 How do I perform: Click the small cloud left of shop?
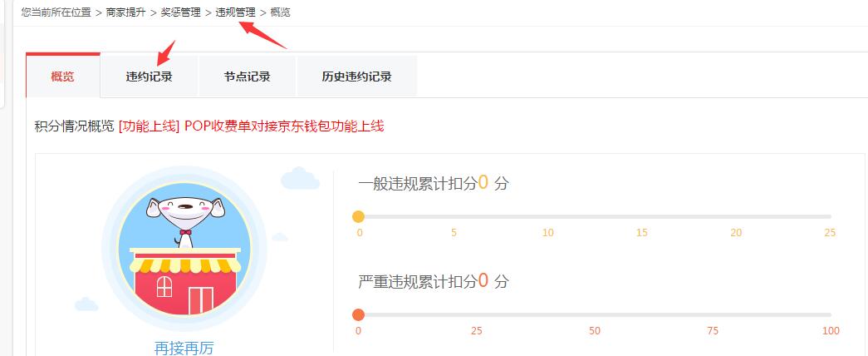click(86, 304)
